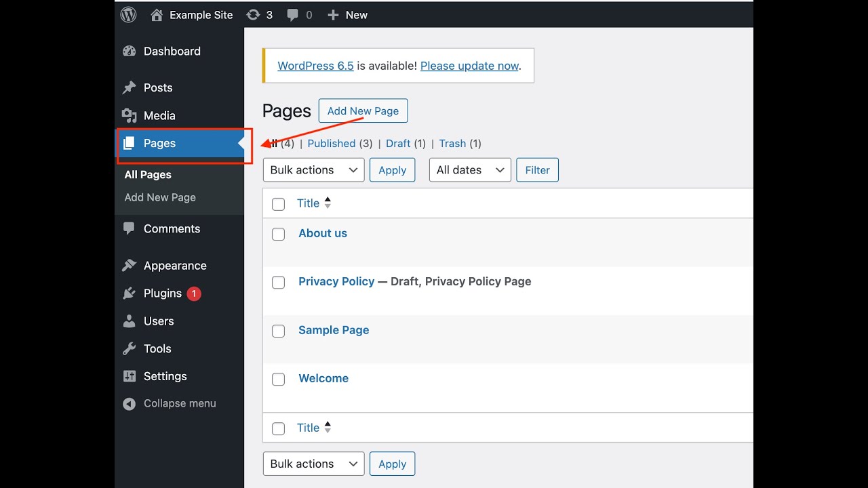Click Collapse menu label

180,403
